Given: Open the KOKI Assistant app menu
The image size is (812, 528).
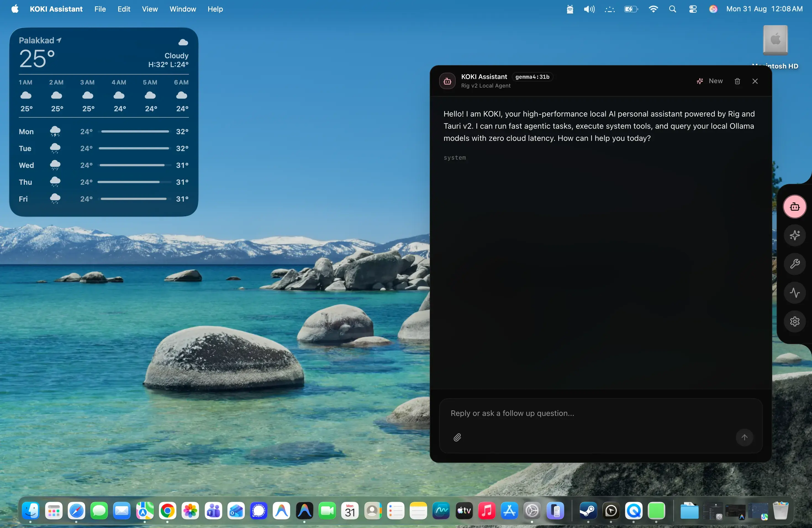Looking at the screenshot, I should pos(56,9).
